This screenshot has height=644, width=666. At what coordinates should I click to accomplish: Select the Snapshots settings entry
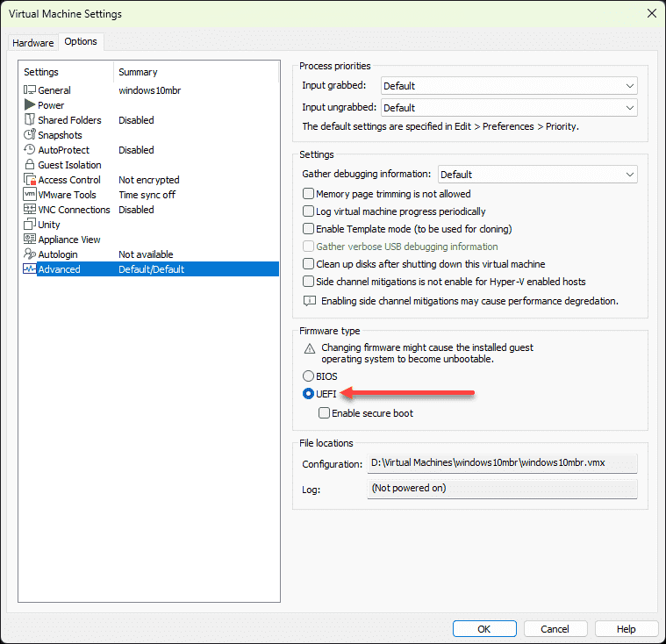click(151, 134)
